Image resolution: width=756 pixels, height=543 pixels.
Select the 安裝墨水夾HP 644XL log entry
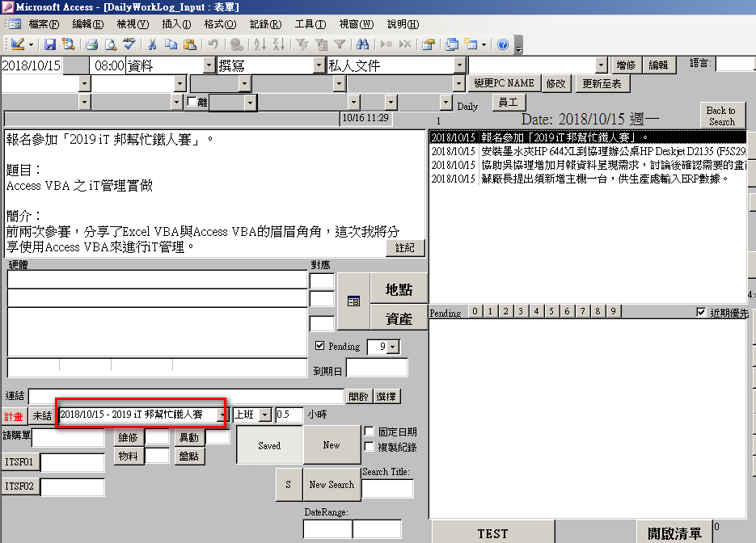coord(588,151)
